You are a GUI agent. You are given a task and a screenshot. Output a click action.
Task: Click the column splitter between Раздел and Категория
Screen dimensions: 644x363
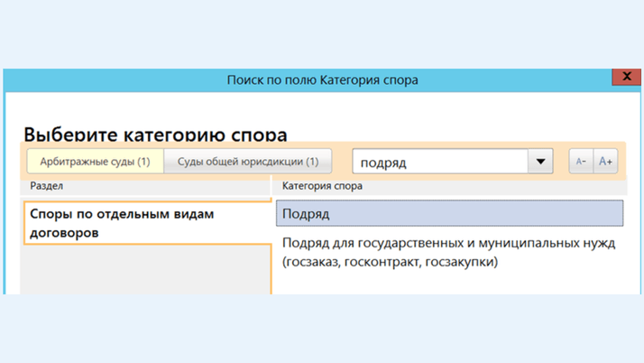click(271, 186)
